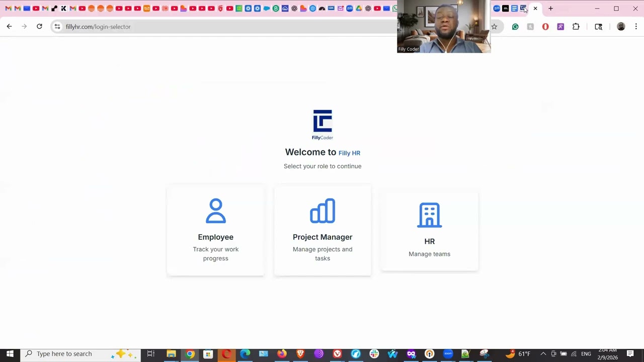Click the taskbar search box

click(80, 354)
